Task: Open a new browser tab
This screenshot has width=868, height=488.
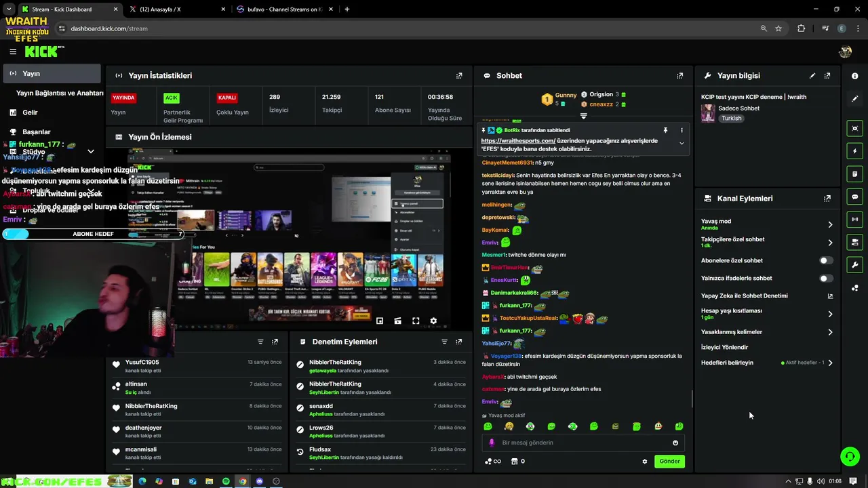Action: [347, 9]
